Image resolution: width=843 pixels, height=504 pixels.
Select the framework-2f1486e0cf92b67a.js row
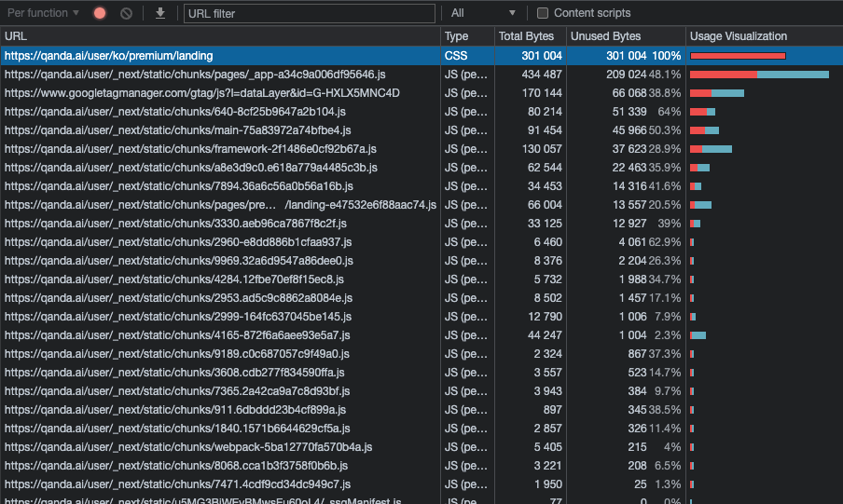[421, 149]
